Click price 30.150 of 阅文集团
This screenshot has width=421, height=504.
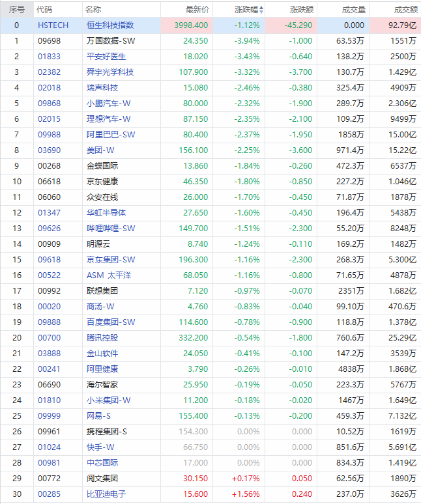point(196,479)
